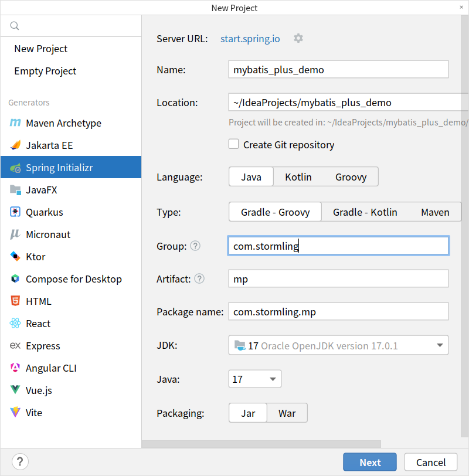Click the Micronaut mu icon
The height and width of the screenshot is (476, 469).
(x=15, y=234)
